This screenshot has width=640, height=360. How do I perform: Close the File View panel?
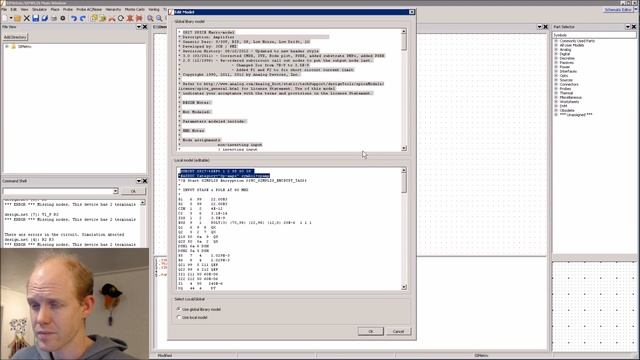tap(144, 27)
